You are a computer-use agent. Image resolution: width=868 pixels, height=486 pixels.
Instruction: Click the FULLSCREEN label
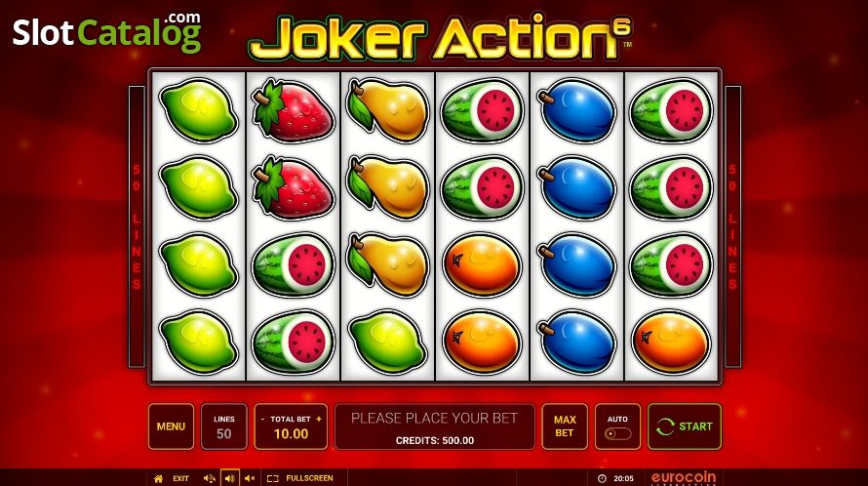click(x=309, y=478)
